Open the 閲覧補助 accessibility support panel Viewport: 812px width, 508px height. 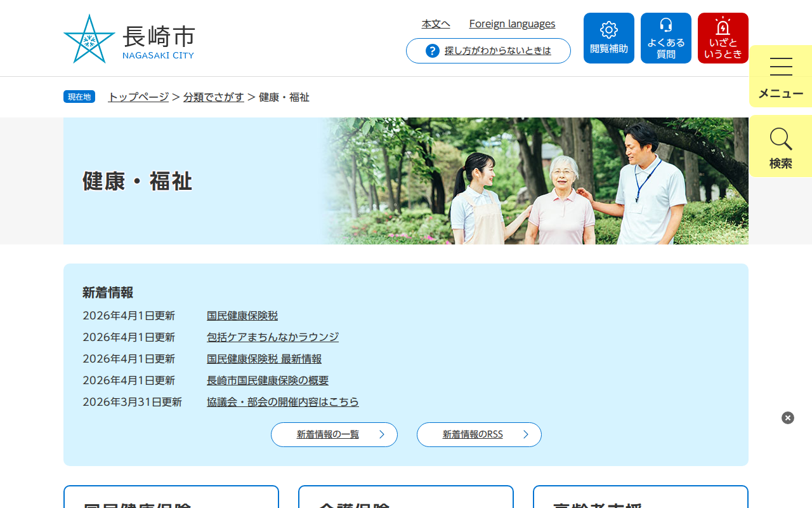click(x=608, y=37)
